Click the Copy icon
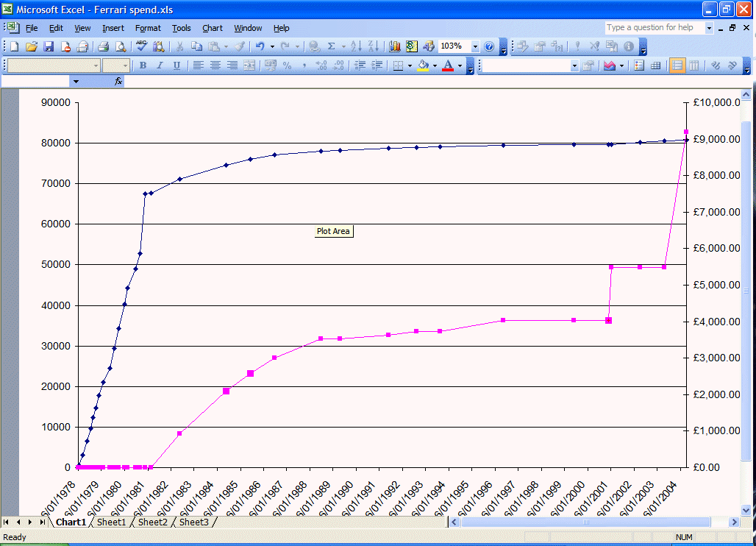Viewport: 756px width, 546px height. (x=196, y=46)
